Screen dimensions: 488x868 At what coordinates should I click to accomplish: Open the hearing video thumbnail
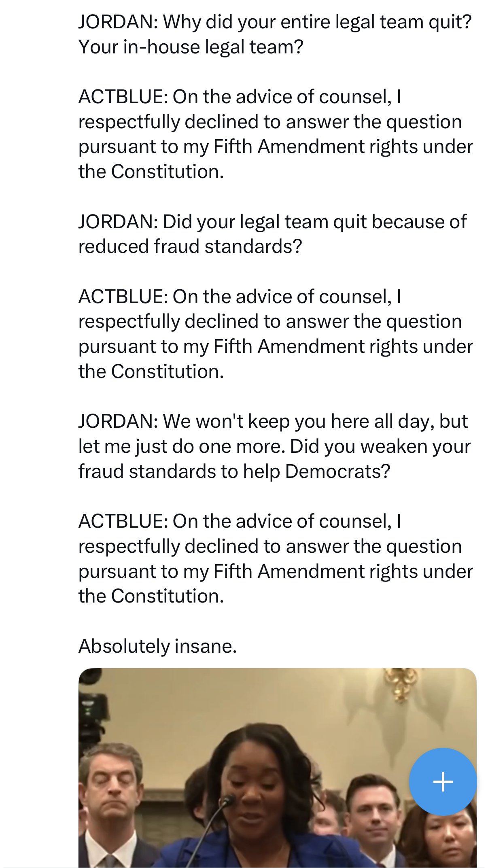coord(277,768)
